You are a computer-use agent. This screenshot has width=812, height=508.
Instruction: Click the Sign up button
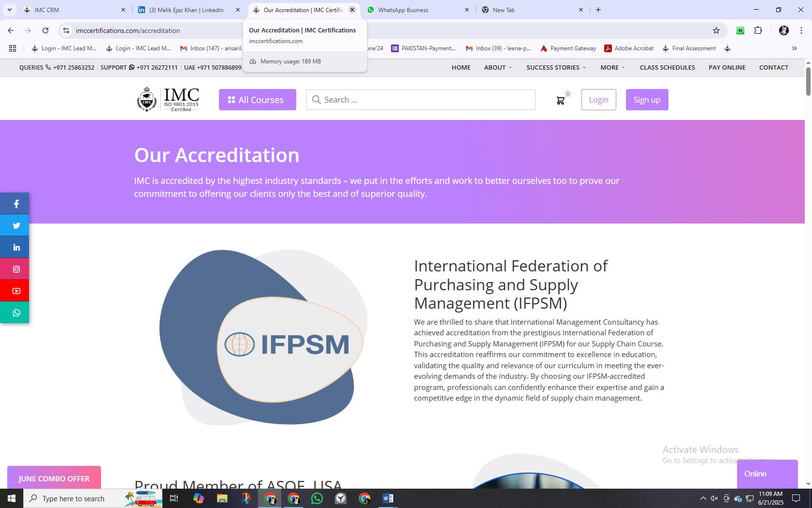point(647,100)
